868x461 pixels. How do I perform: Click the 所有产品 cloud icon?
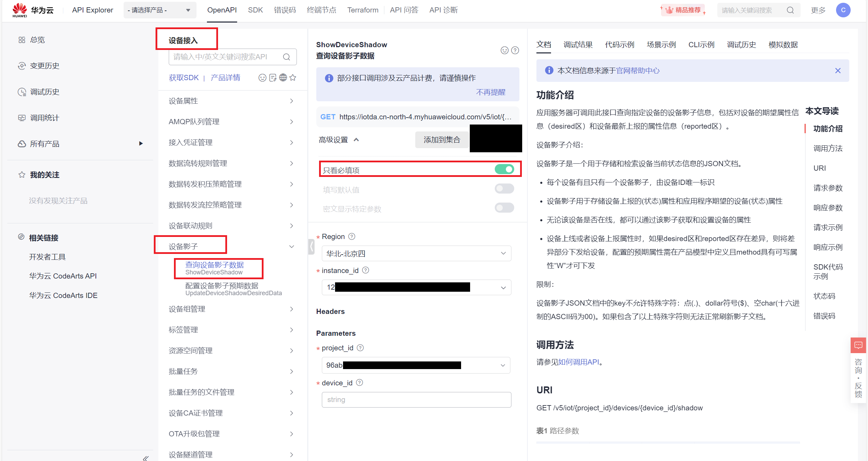point(22,144)
